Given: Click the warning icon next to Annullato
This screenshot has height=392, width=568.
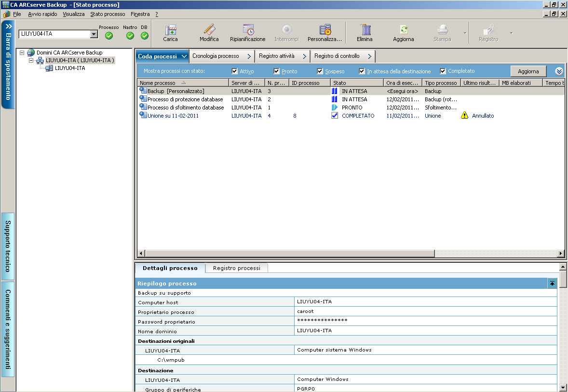Looking at the screenshot, I should [465, 116].
